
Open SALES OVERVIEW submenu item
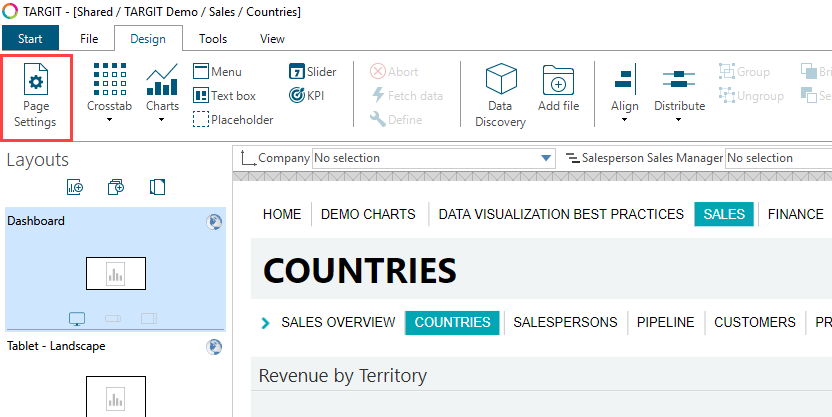(x=338, y=323)
